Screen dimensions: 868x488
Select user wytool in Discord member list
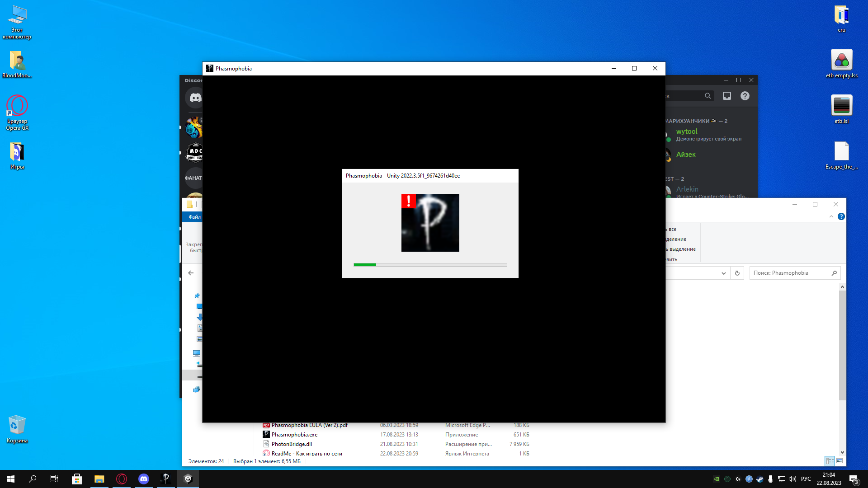tap(687, 131)
